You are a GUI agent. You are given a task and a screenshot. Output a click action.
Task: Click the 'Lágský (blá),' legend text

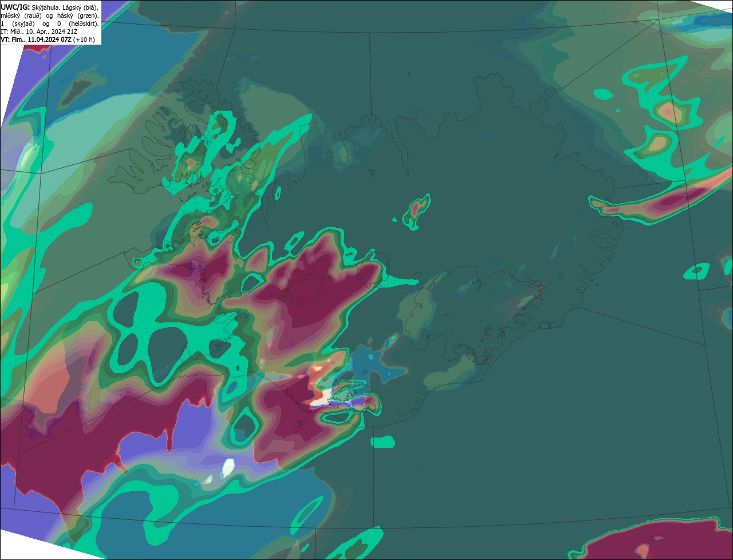80,8
